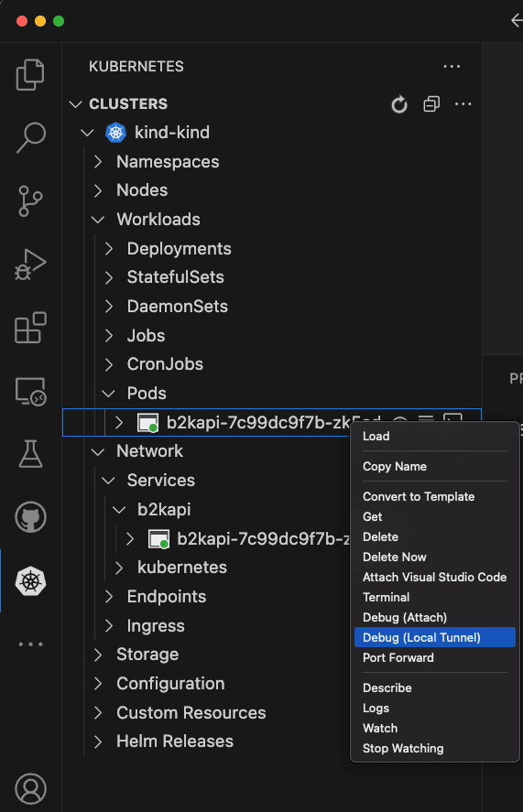Expand the Storage node
This screenshot has height=812, width=523.
point(98,655)
